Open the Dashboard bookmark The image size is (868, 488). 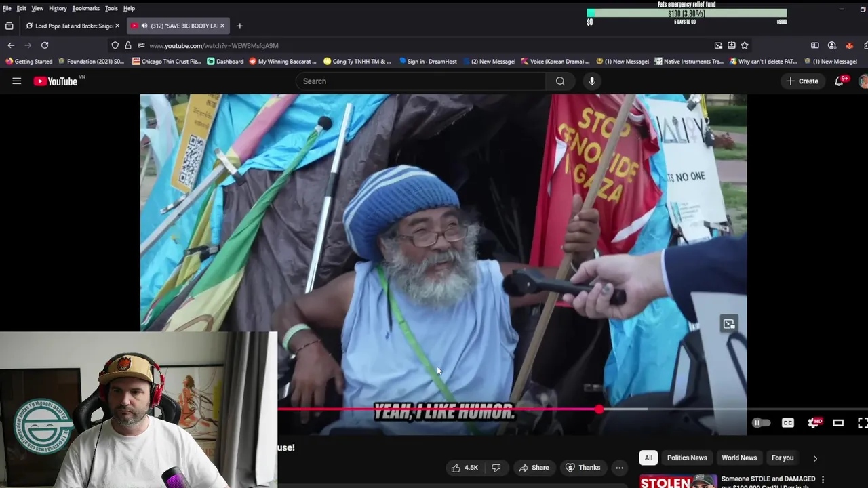[225, 61]
